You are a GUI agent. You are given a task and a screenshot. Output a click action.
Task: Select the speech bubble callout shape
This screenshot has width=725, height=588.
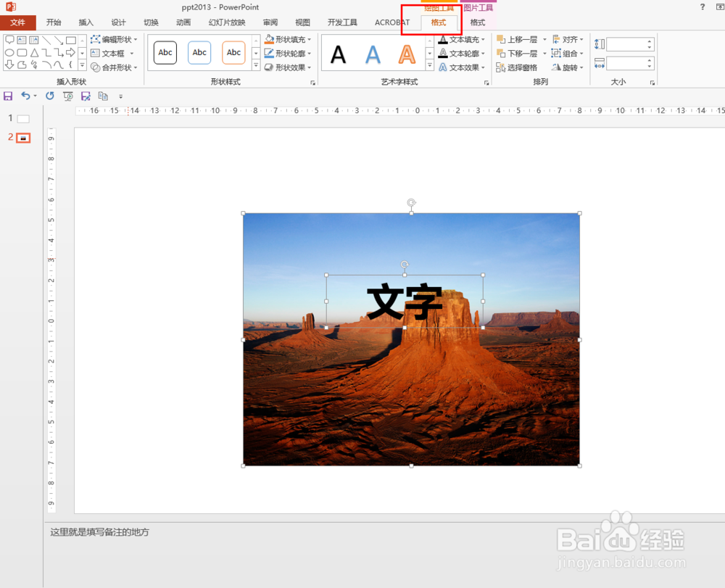tap(9, 40)
